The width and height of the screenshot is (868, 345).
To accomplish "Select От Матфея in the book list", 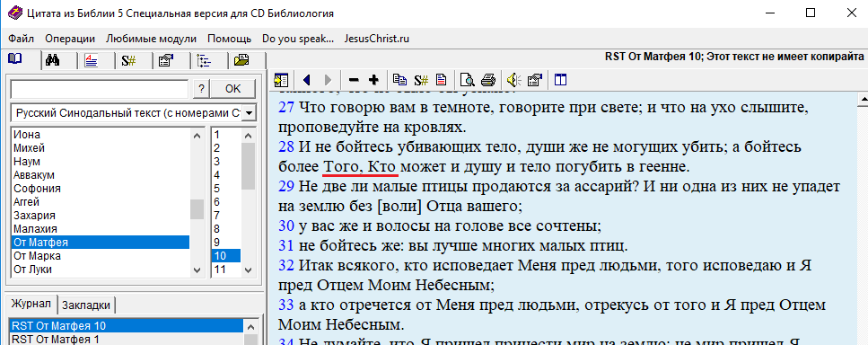I will [x=101, y=243].
